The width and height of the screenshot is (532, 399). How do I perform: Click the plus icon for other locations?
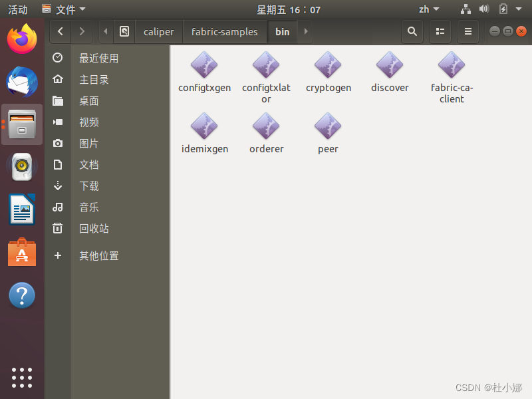(58, 255)
